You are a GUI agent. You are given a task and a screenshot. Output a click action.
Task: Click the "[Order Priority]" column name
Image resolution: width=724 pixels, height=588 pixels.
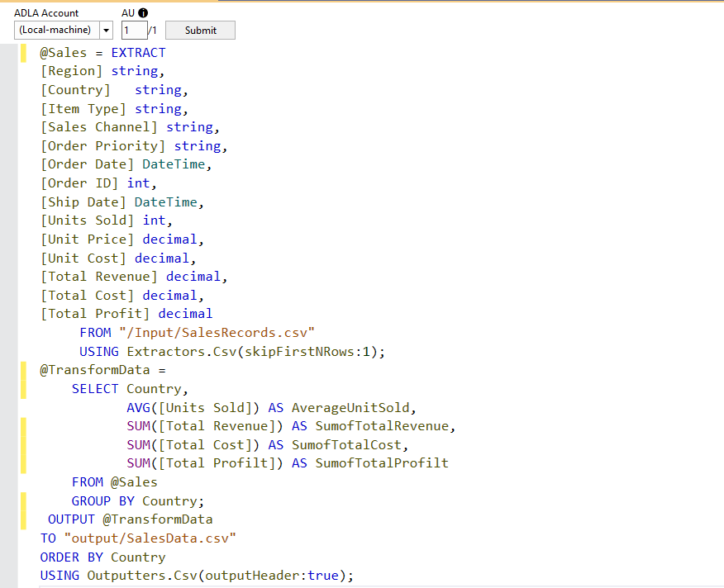coord(102,146)
